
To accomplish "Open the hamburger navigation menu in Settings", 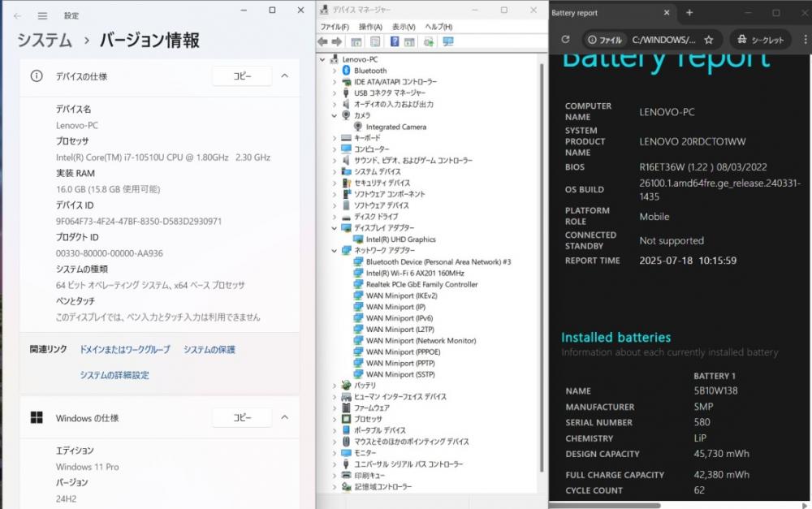I will 42,16.
